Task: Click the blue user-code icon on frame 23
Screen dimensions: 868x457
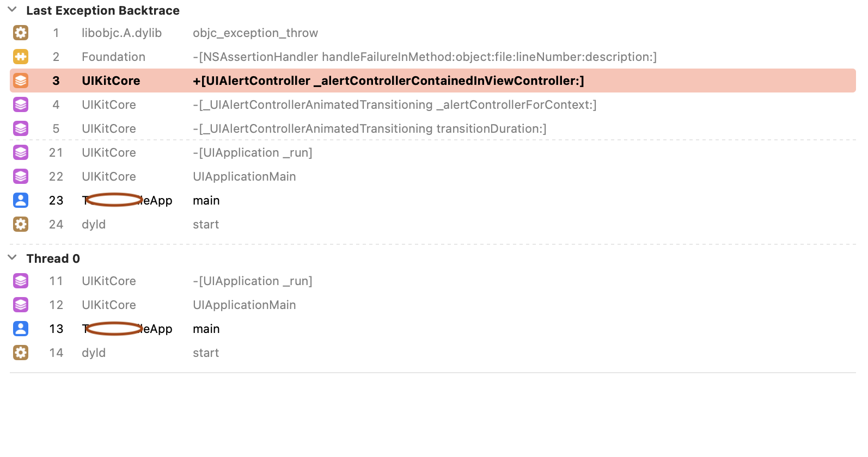Action: pos(21,200)
